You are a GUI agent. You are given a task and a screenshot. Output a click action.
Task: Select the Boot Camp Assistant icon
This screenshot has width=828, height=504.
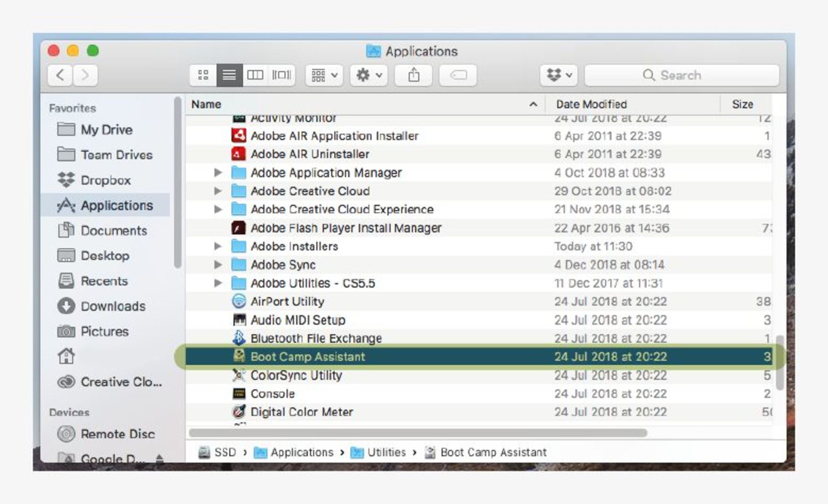[239, 356]
